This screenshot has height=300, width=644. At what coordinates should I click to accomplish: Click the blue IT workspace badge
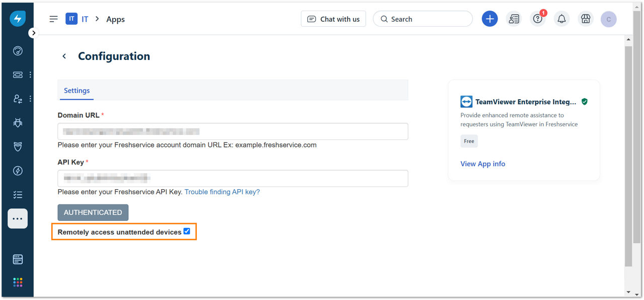(71, 19)
